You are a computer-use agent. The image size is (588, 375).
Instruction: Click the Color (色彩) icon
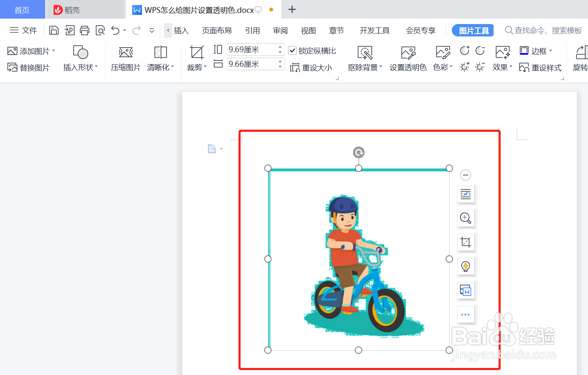pyautogui.click(x=443, y=53)
